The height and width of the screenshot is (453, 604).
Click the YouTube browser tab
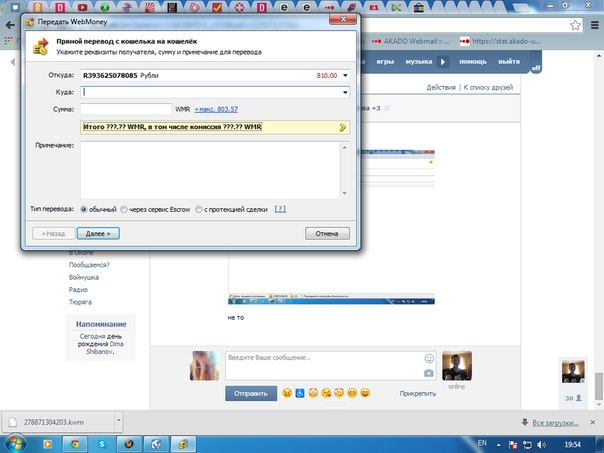click(x=82, y=7)
